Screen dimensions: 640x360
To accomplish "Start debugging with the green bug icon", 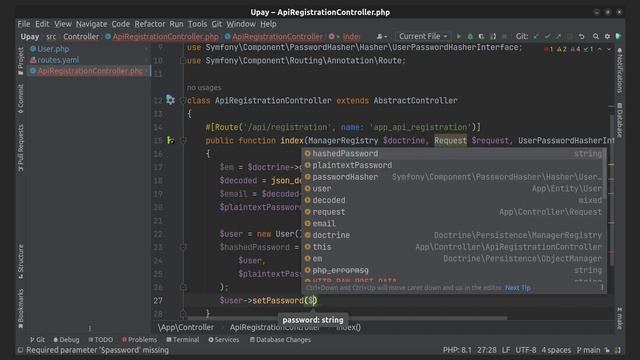I will (x=470, y=36).
